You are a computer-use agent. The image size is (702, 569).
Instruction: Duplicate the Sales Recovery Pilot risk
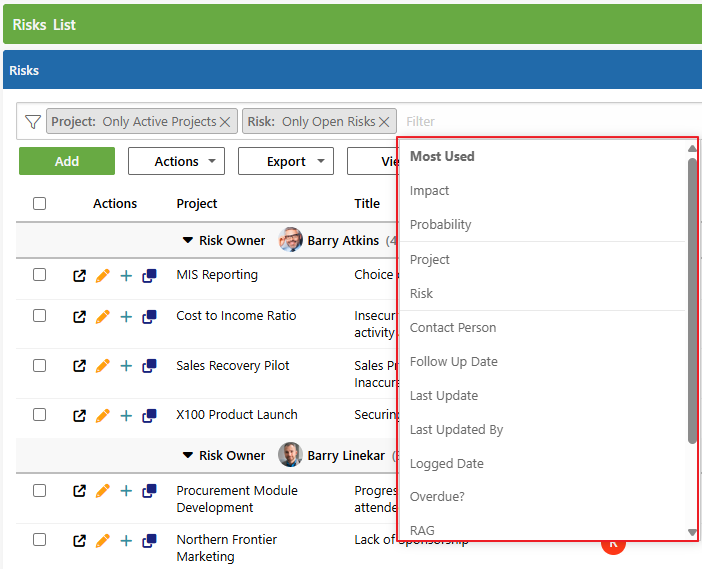(x=150, y=366)
